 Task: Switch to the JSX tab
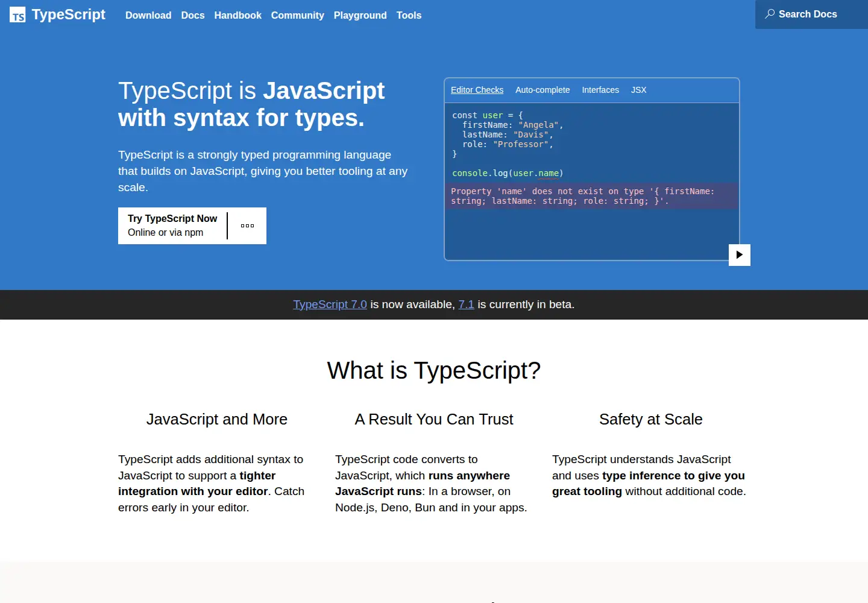[638, 90]
